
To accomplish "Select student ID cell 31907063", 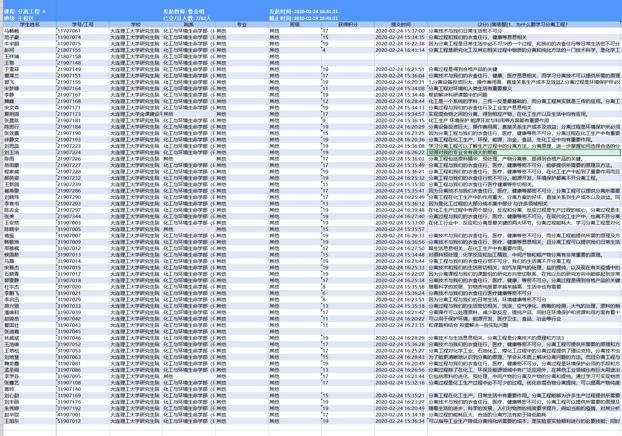I will click(83, 357).
